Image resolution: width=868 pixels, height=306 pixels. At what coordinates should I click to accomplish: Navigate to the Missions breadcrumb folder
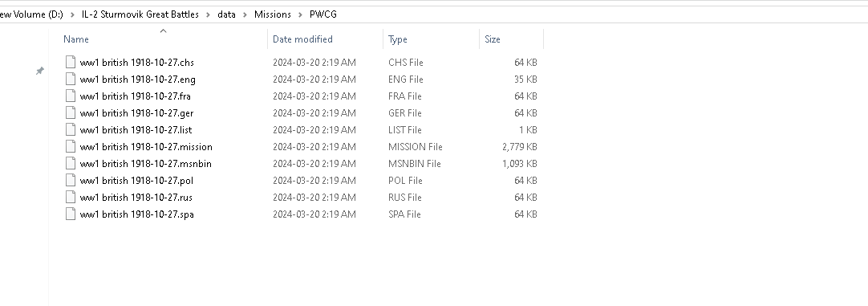click(x=273, y=14)
